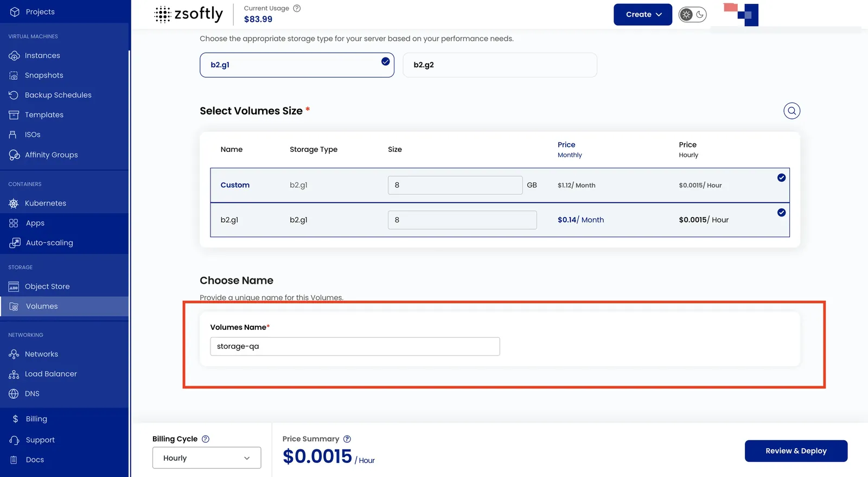Viewport: 868px width, 477px height.
Task: Click the Affinity Groups icon
Action: [14, 155]
